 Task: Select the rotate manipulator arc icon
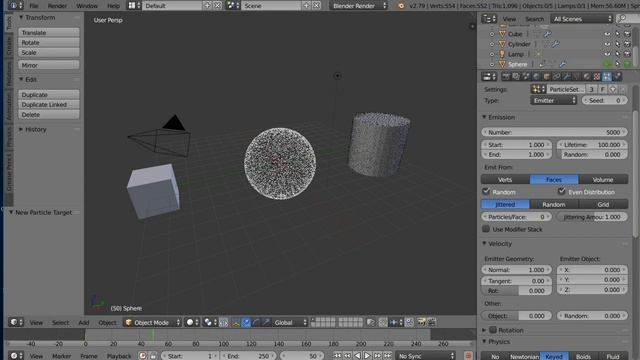coord(256,322)
